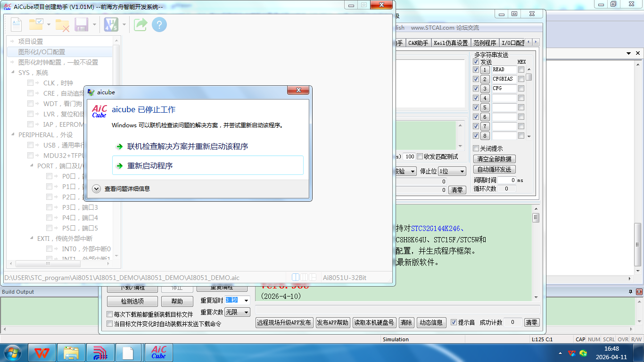Click the 自动循环发送 button
The image size is (644, 362).
(x=495, y=169)
